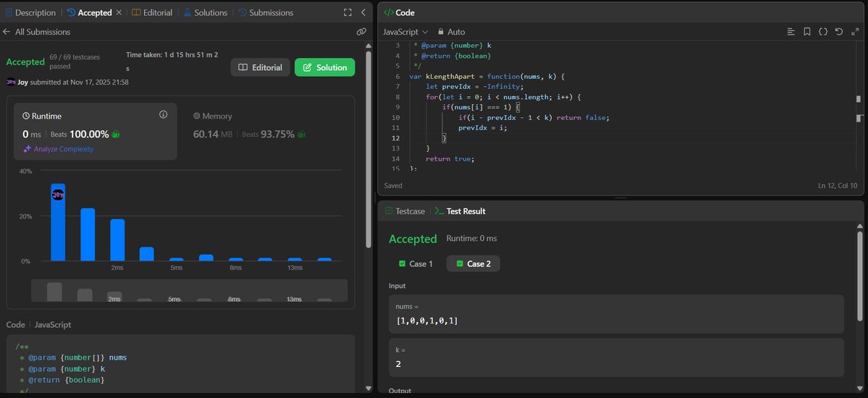This screenshot has width=868, height=398.
Task: Select the Case 1 result
Action: (416, 263)
